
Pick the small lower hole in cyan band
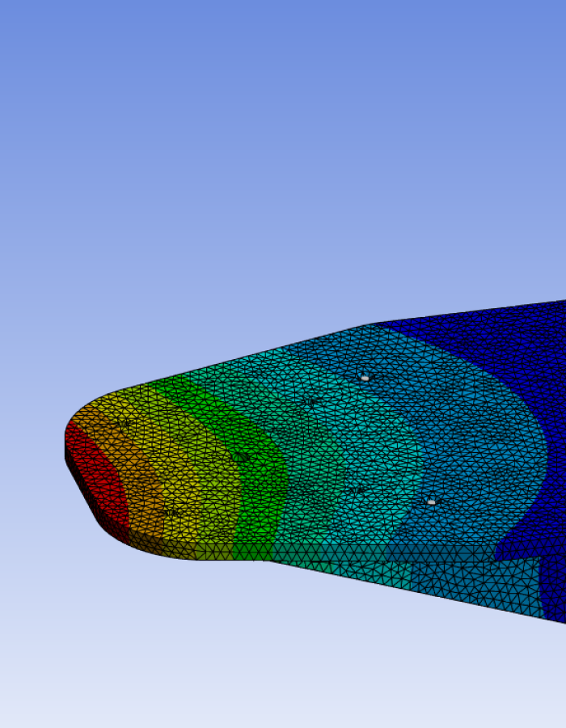[x=356, y=489]
